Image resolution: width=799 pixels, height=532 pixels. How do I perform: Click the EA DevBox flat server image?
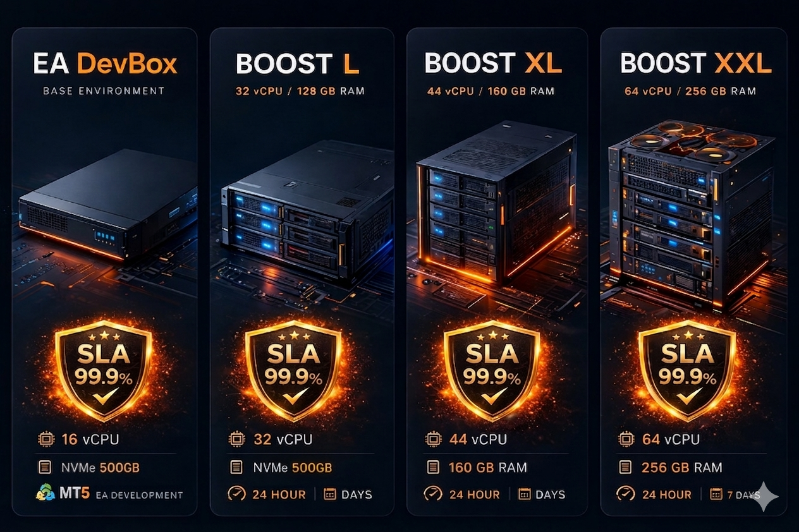107,203
